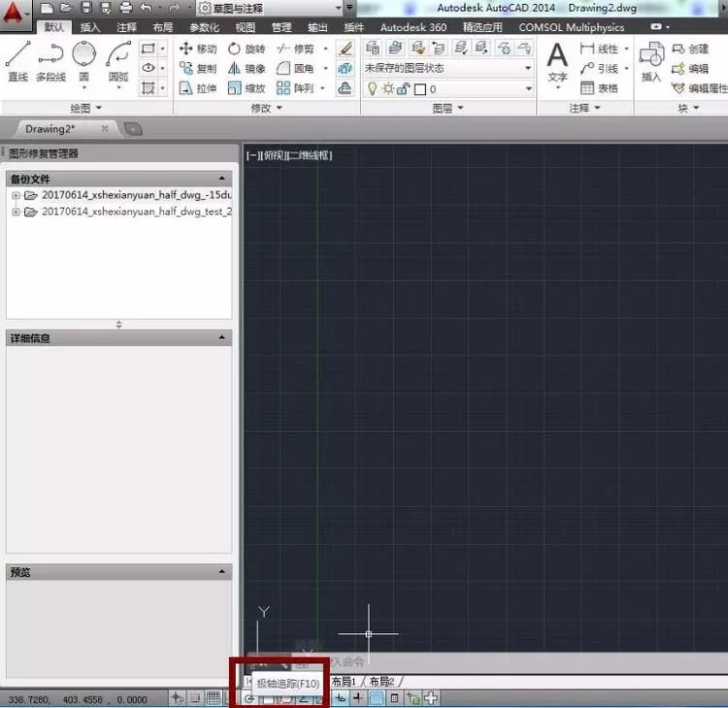Viewport: 728px width, 708px height.
Task: Click the Open file icon in quick access
Action: click(x=65, y=8)
